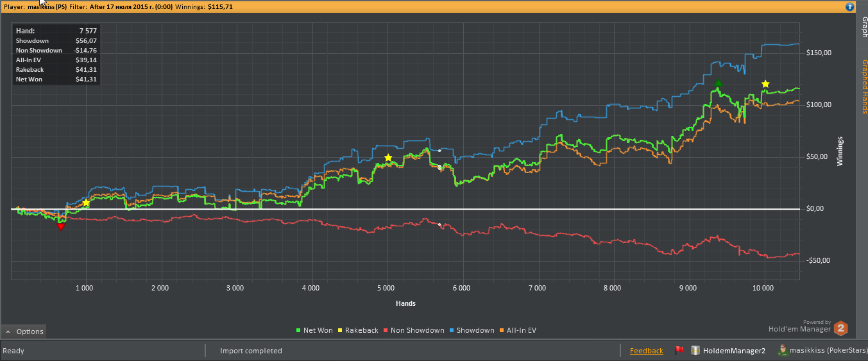Select the yellow star near hand 5 000
The height and width of the screenshot is (361, 868).
pyautogui.click(x=388, y=158)
